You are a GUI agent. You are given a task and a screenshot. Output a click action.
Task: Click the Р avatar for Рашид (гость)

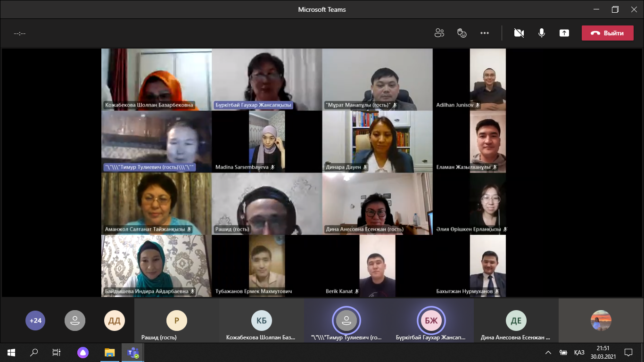pos(177,321)
